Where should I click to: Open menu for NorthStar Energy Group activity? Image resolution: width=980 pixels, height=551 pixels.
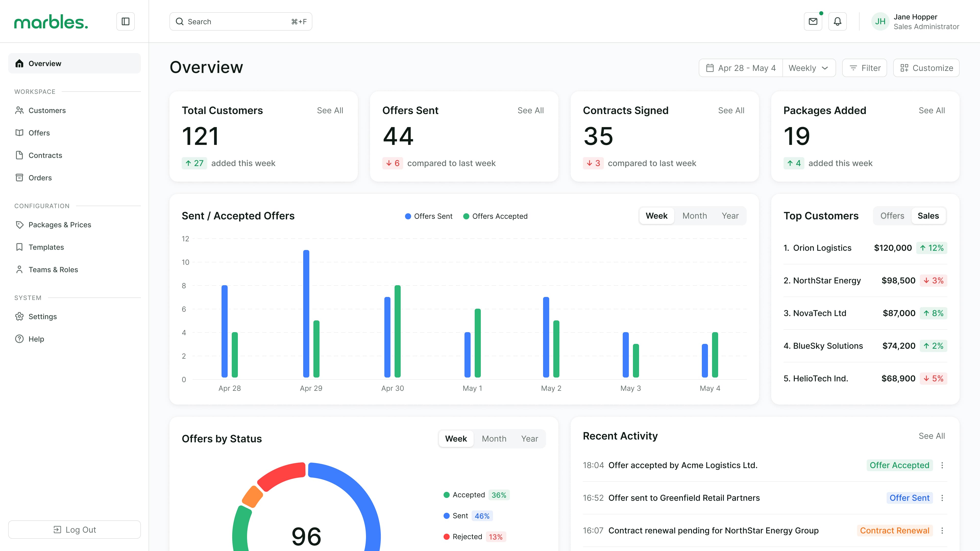pyautogui.click(x=942, y=531)
